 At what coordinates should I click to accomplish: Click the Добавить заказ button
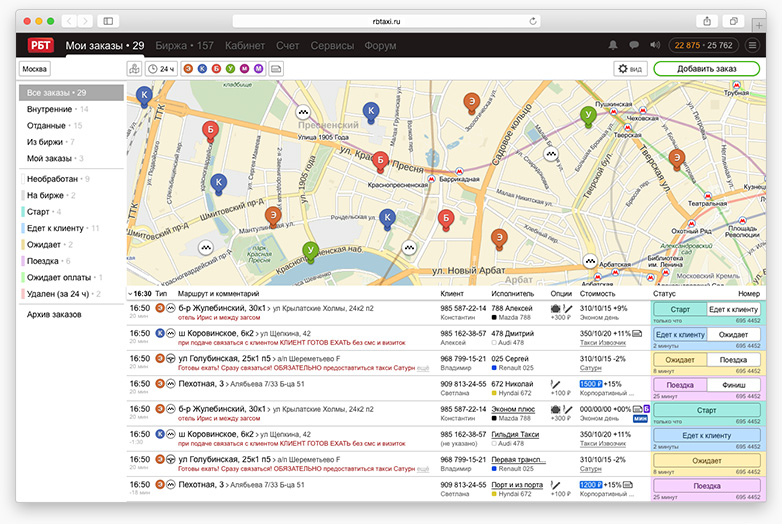coord(706,69)
